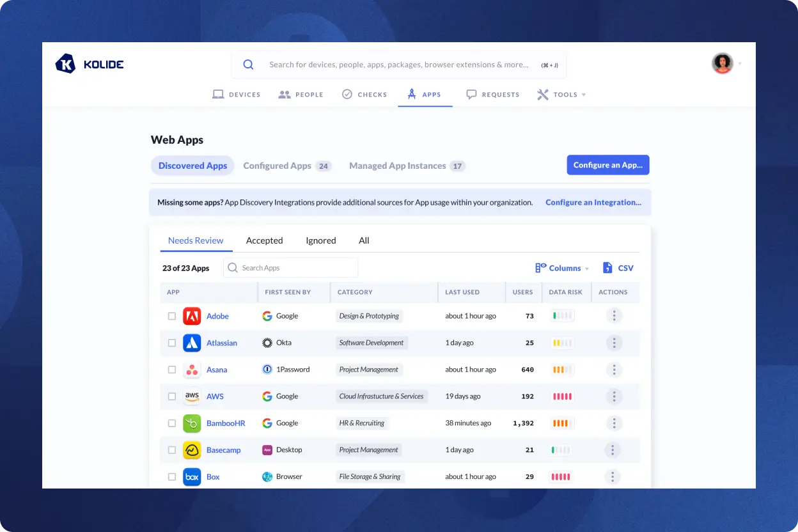Click the Kolide logo
Image resolution: width=798 pixels, height=532 pixels.
[x=90, y=64]
